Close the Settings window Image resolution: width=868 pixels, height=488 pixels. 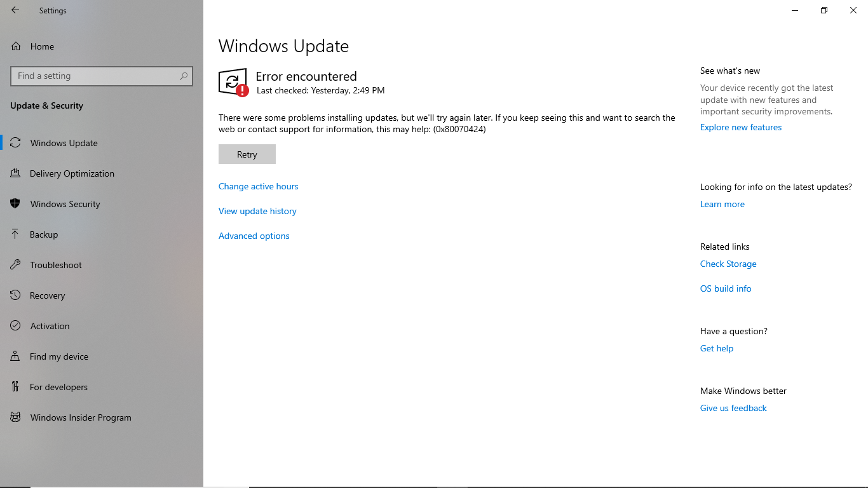point(853,10)
